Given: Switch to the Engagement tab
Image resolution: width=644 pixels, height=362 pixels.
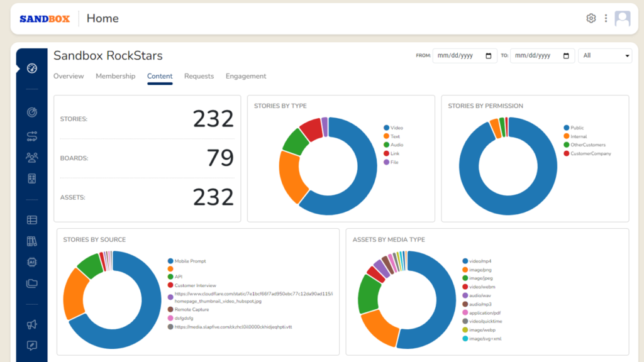Looking at the screenshot, I should coord(246,76).
